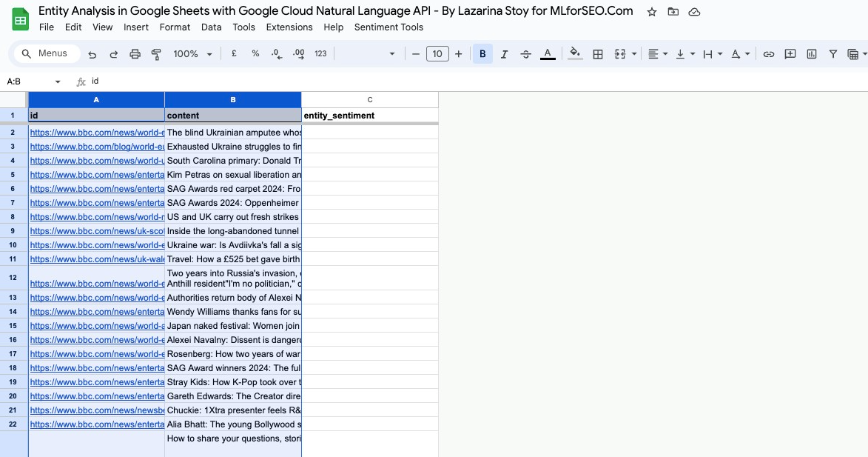This screenshot has width=868, height=457.
Task: Increase the font size with the plus button
Action: 458,54
